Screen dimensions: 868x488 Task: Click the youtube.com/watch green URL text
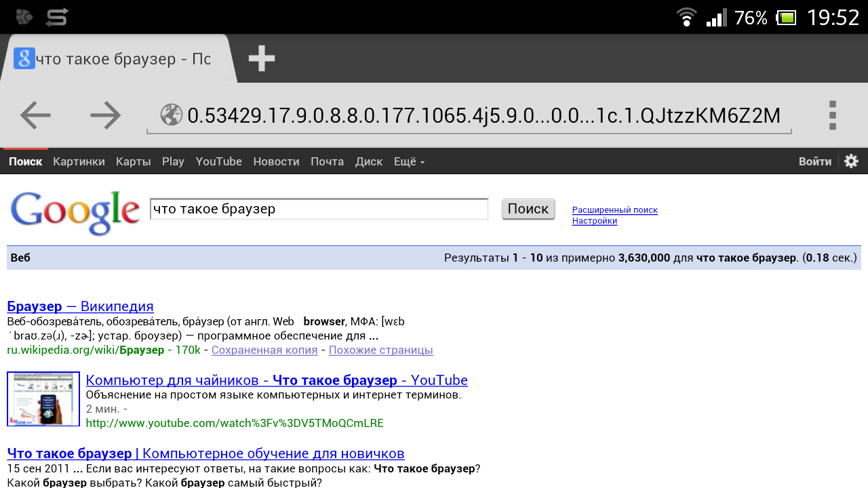point(235,424)
